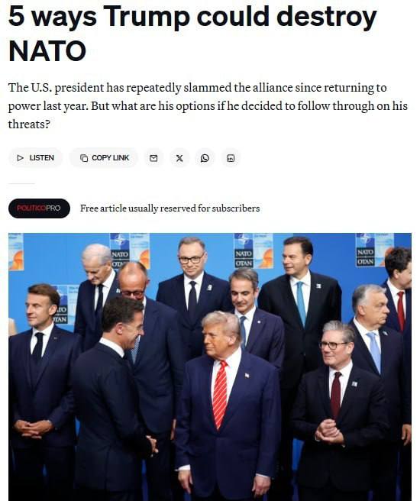The width and height of the screenshot is (420, 504).
Task: Click the PRO text in dark badge
Action: tap(53, 208)
